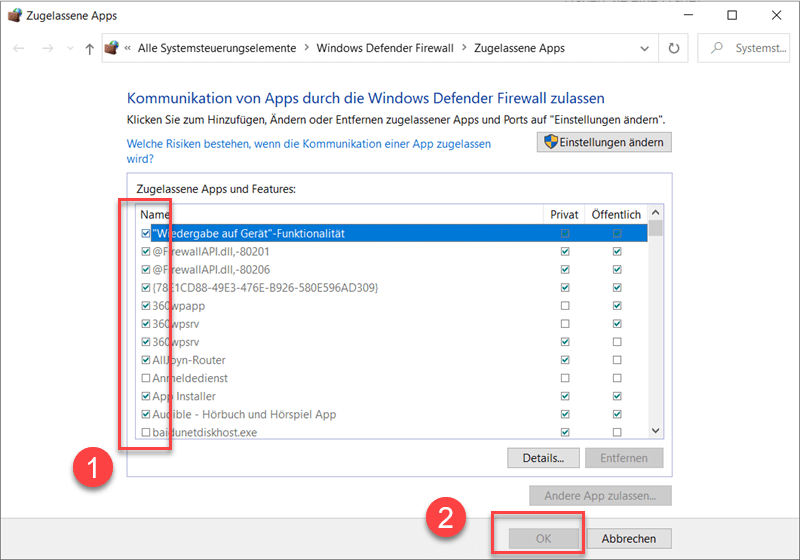Screen dimensions: 800x560
Task: Click the forward navigation arrow
Action: point(47,48)
